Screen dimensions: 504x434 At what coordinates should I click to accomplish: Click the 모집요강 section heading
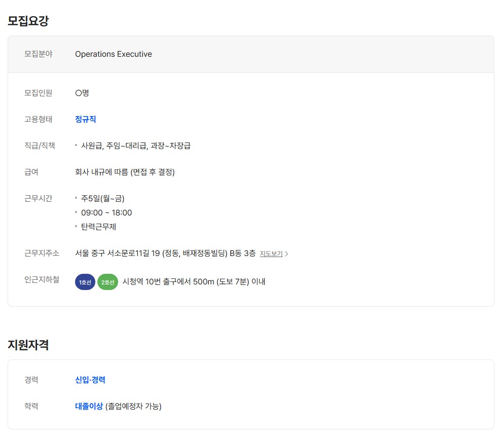tap(28, 21)
